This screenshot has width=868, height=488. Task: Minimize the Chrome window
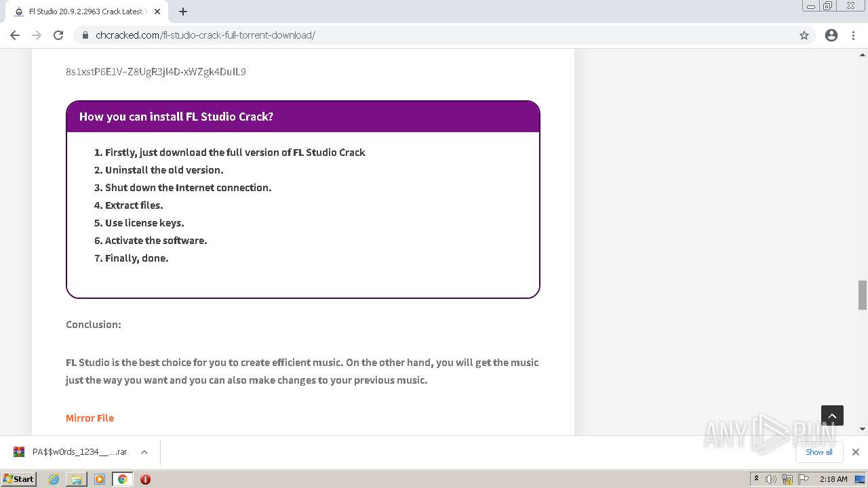coord(811,6)
